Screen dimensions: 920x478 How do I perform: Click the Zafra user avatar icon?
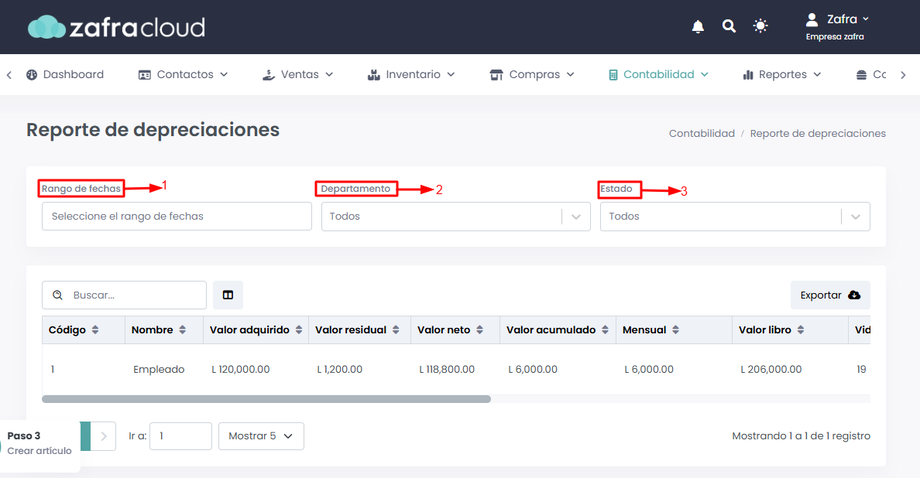[x=812, y=19]
